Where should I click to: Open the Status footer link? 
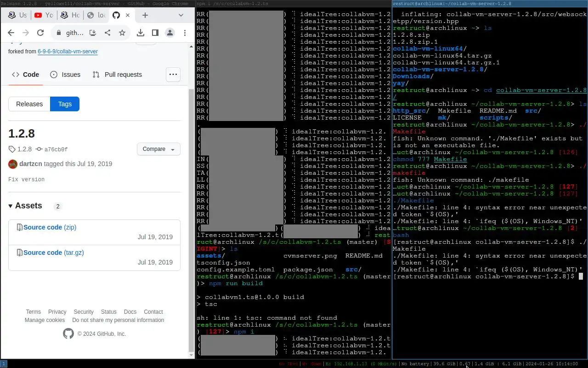click(109, 312)
